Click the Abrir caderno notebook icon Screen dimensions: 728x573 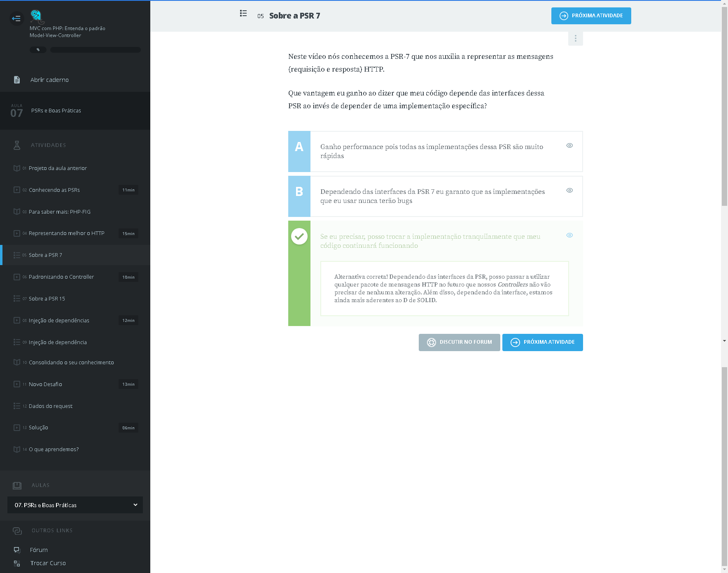[x=17, y=80]
